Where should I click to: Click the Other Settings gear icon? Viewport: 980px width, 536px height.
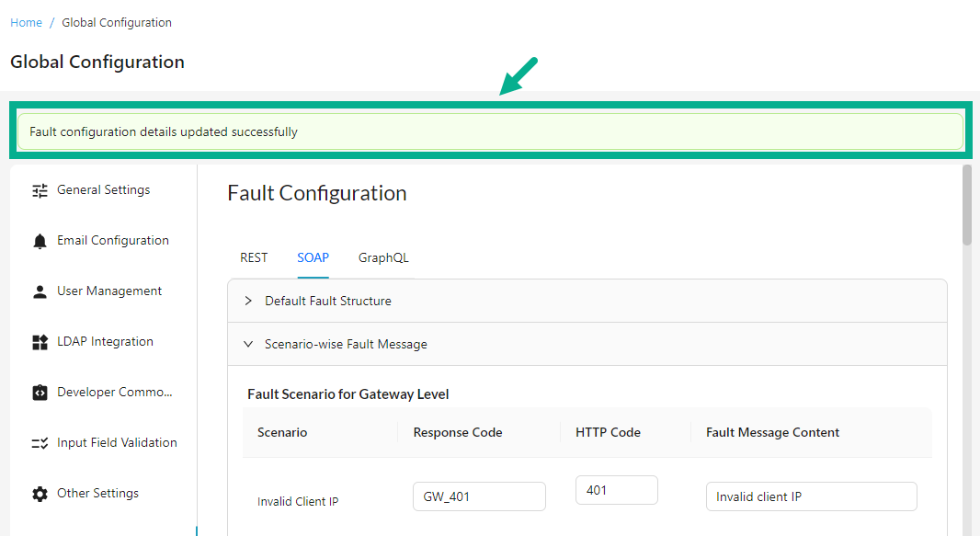[39, 493]
